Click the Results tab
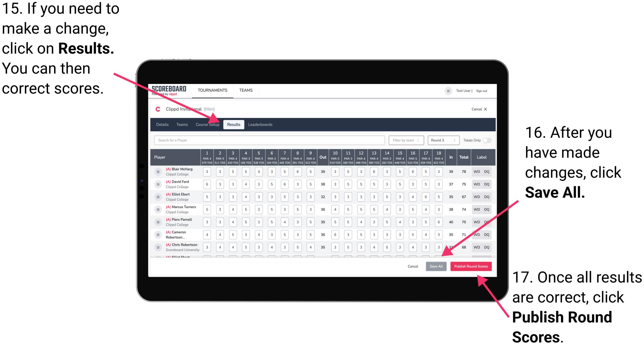The width and height of the screenshot is (644, 347). click(234, 124)
